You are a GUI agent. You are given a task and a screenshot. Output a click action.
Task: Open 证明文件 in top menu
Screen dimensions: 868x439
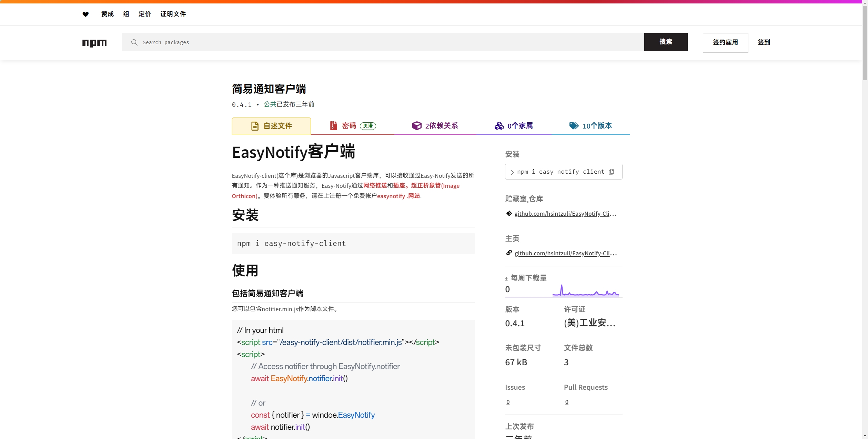(x=173, y=14)
